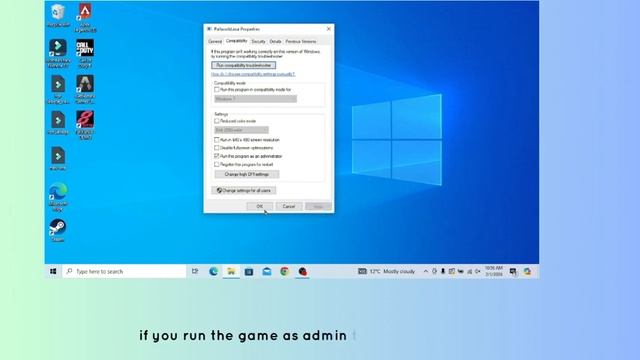Click the shield icon on Change settings button
This screenshot has height=360, width=640.
219,191
